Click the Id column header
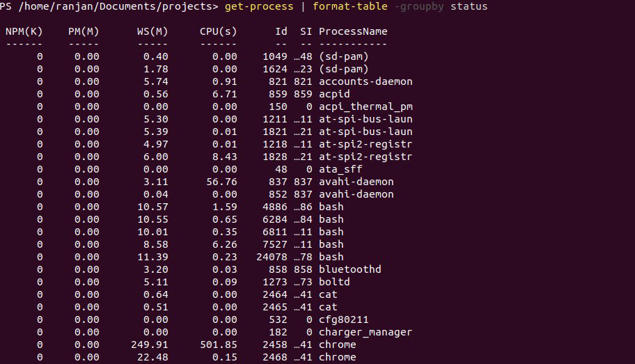Viewport: 635px width, 364px height. point(281,31)
